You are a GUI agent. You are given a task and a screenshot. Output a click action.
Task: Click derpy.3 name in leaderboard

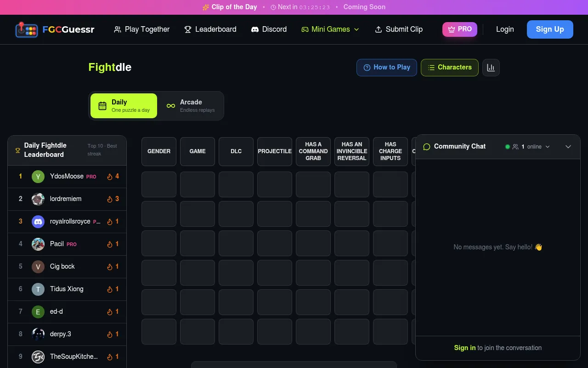61,334
